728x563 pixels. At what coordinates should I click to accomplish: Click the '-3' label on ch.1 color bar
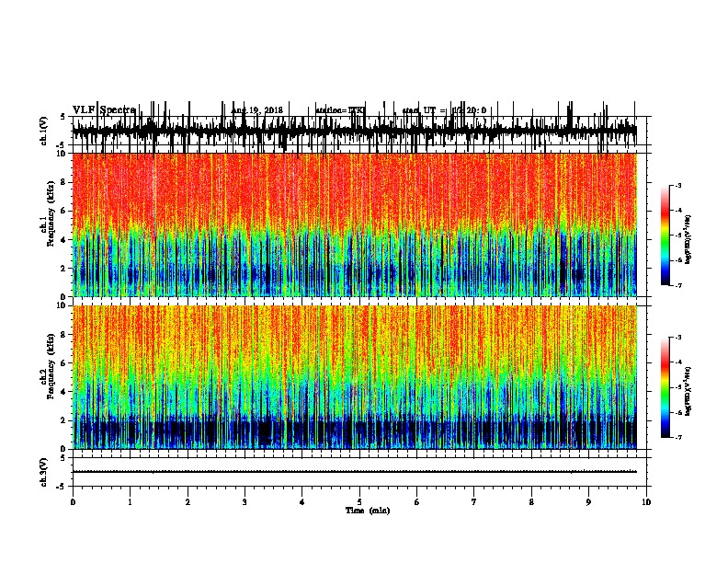(677, 185)
